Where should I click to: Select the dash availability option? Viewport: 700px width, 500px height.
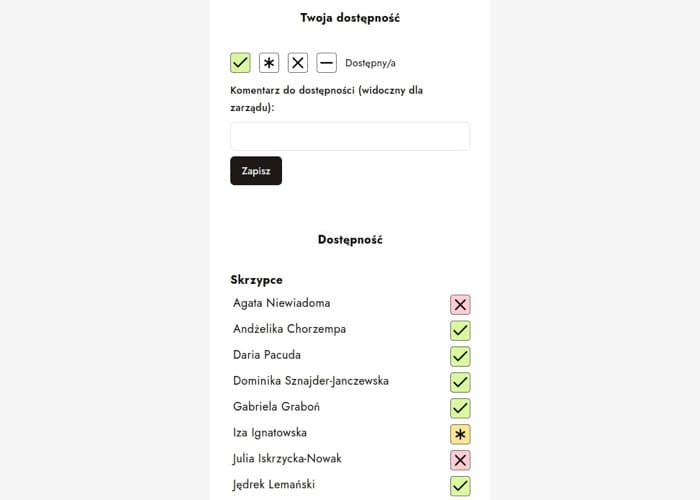point(326,63)
